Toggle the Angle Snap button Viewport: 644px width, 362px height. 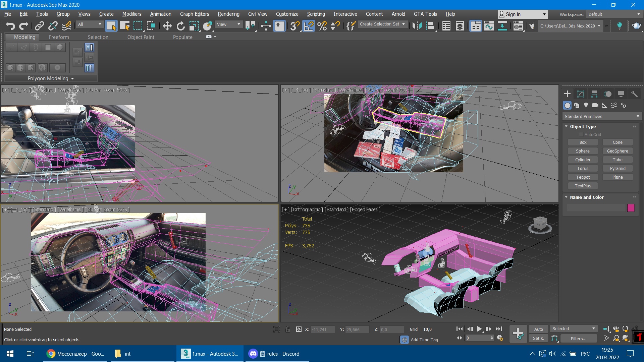309,26
